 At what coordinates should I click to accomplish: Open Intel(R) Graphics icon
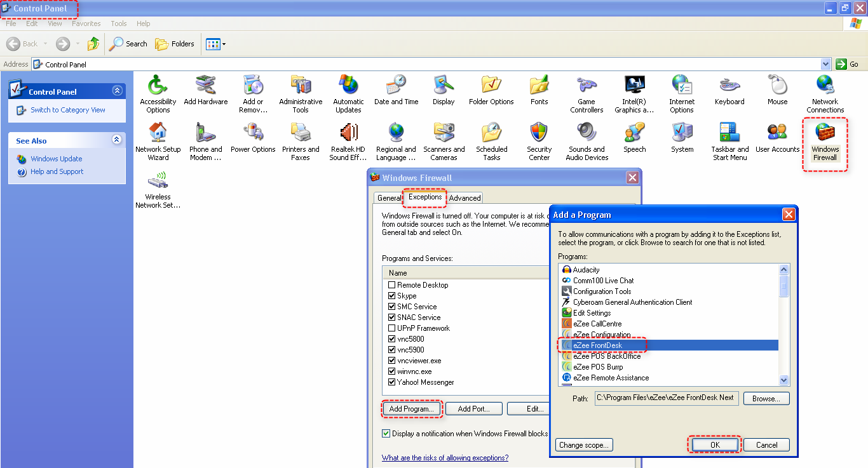tap(634, 85)
